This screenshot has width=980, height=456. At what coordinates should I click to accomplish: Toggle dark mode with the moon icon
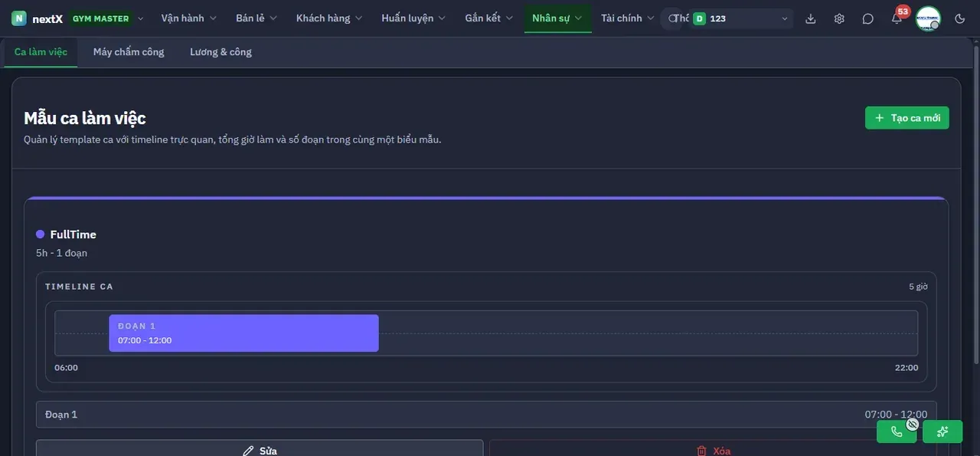(x=960, y=18)
